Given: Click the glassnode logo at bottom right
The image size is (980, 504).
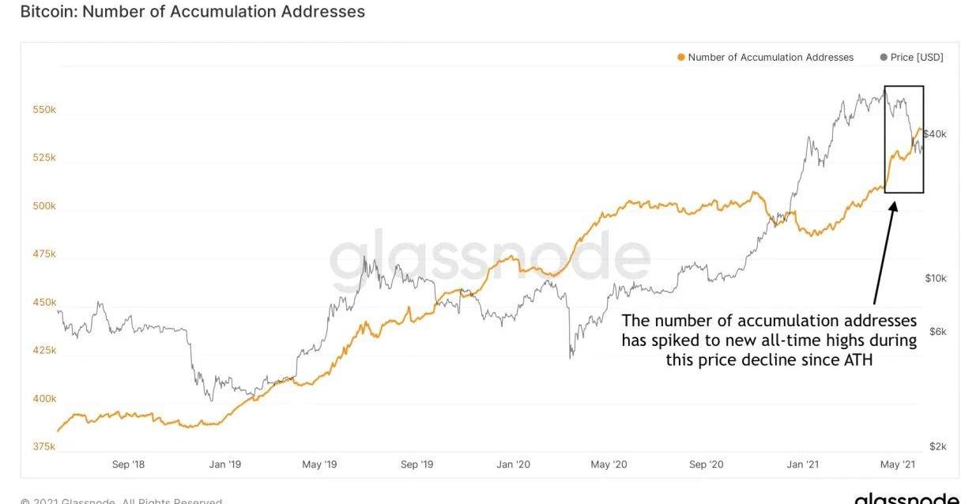Looking at the screenshot, I should coord(906,498).
